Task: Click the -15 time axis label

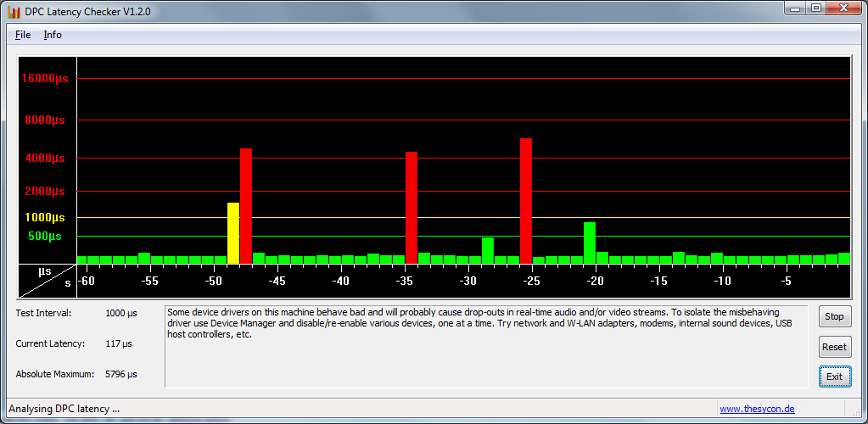Action: 658,282
